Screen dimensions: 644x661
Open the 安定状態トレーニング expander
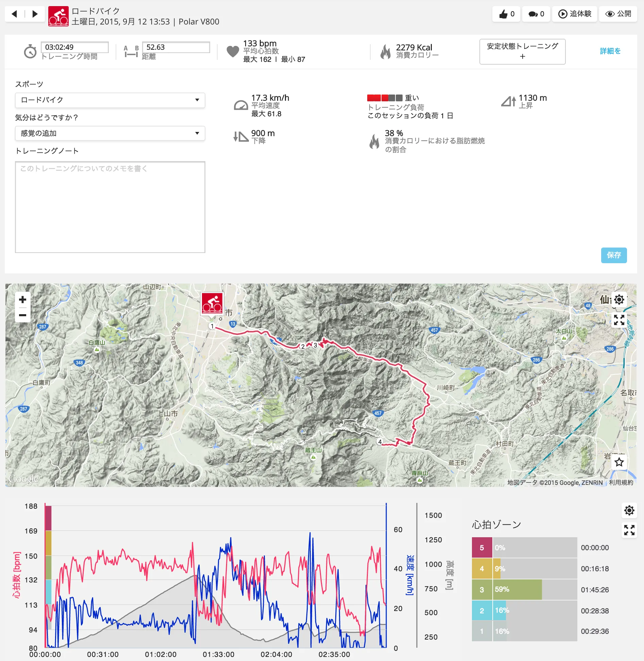(x=522, y=51)
